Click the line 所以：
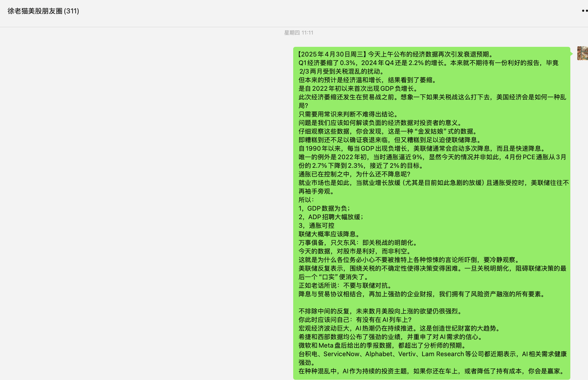Image resolution: width=588 pixels, height=380 pixels. click(x=306, y=200)
